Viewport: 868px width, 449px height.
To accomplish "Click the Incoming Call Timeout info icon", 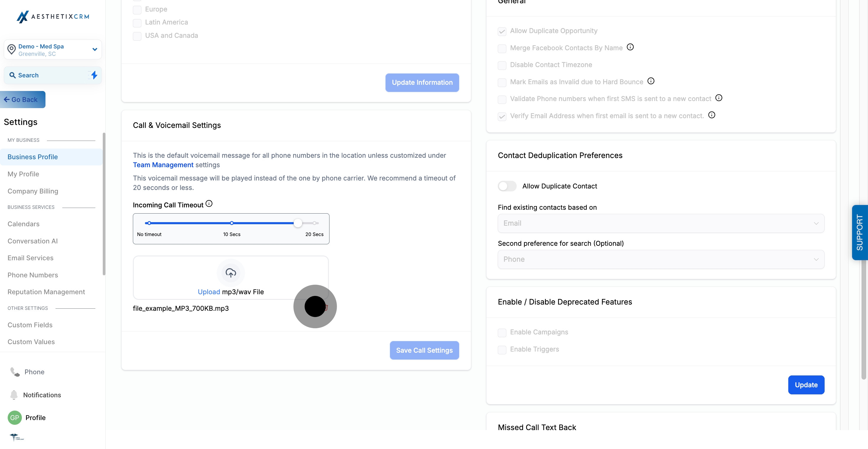I will tap(209, 204).
